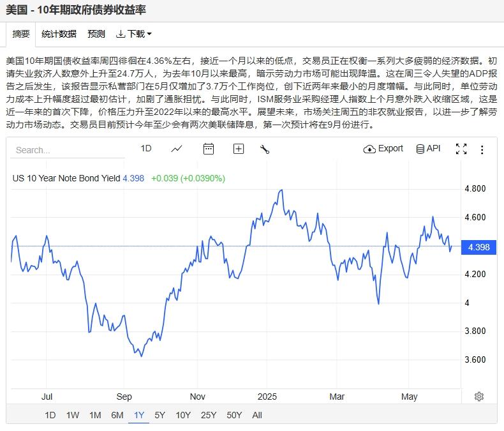
Task: Select the 50Y time range
Action: pos(234,415)
